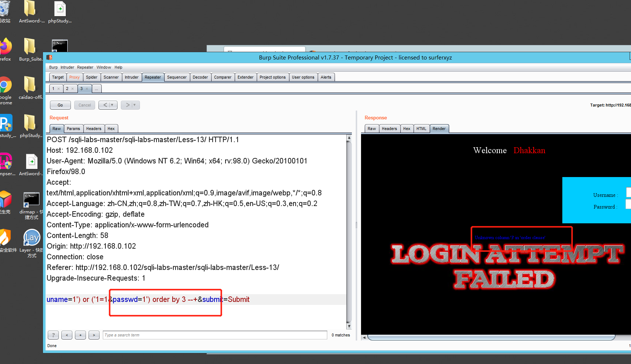Click the 'Upgrade-Insecure-Requests: 1' line

[x=96, y=278]
